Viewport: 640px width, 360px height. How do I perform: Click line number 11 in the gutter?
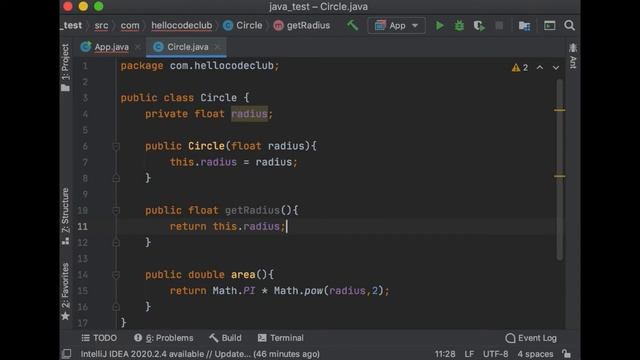(x=82, y=227)
